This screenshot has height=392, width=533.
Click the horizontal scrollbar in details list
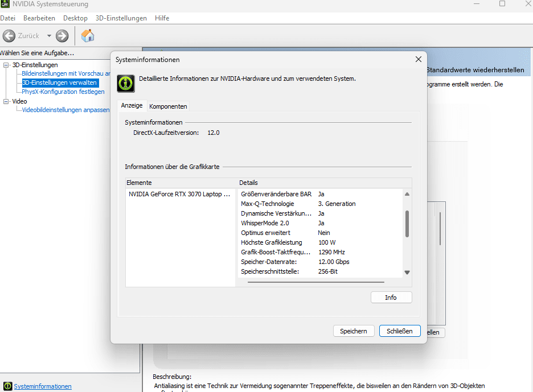pos(316,282)
